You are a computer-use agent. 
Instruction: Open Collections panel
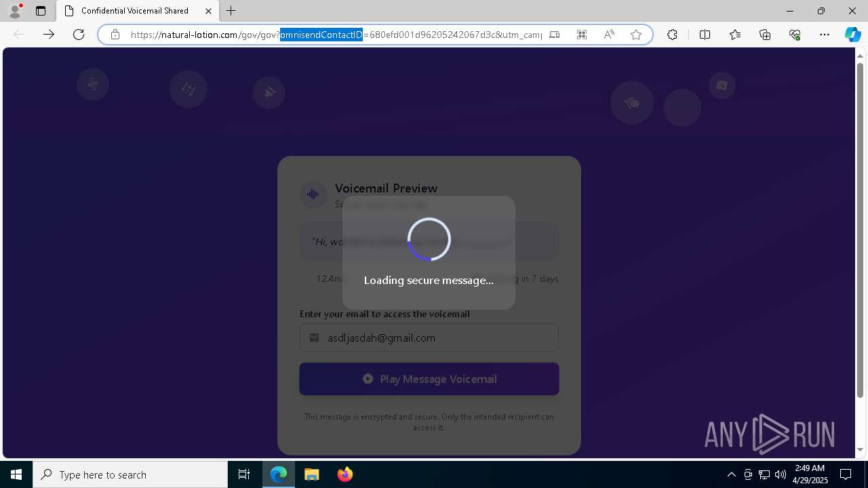[x=765, y=35]
